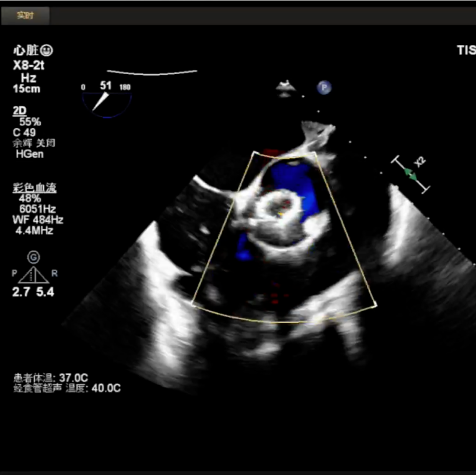Screen dimensions: 476x475
Task: Click the 患者体温 37.0C readout
Action: [50, 378]
